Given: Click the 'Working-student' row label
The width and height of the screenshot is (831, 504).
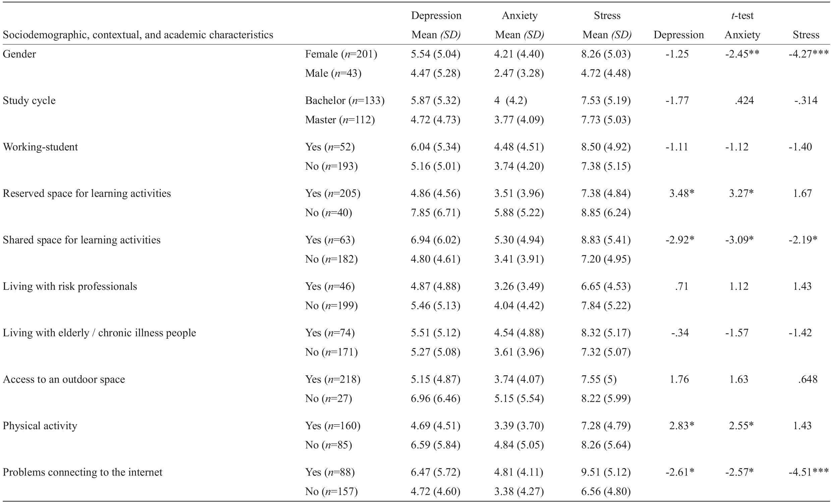Looking at the screenshot, I should point(40,147).
